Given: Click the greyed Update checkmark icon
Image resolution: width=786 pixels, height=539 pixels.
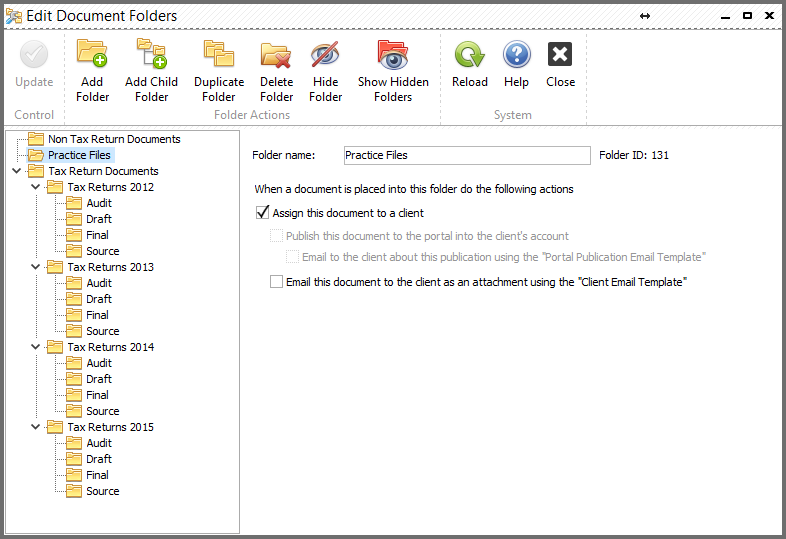Looking at the screenshot, I should 34,54.
